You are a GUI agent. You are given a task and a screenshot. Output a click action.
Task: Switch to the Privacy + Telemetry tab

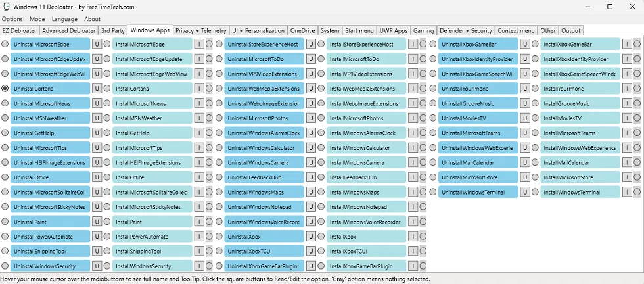[201, 30]
